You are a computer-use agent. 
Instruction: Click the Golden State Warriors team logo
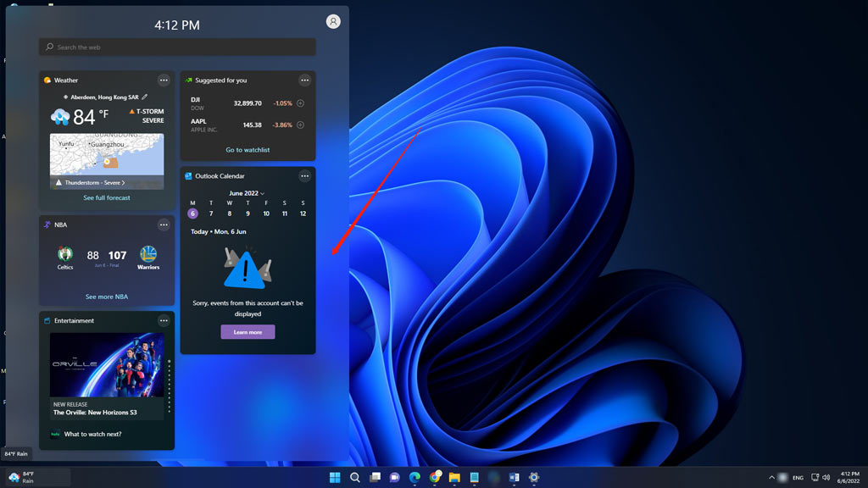tap(147, 255)
